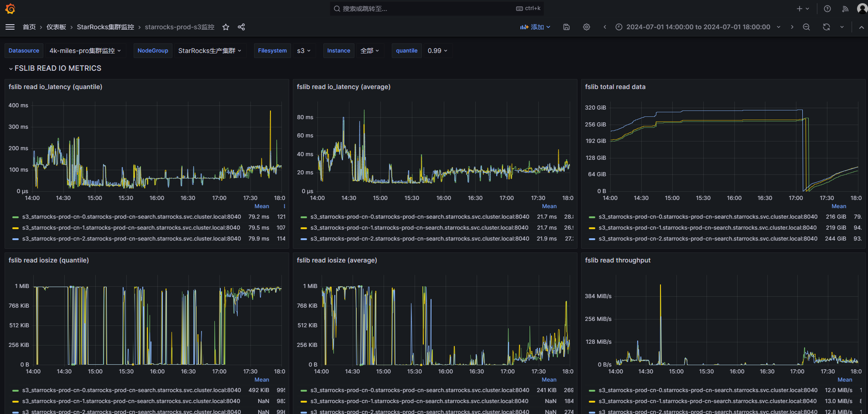Sort io_latency average legend by Mean

[549, 206]
